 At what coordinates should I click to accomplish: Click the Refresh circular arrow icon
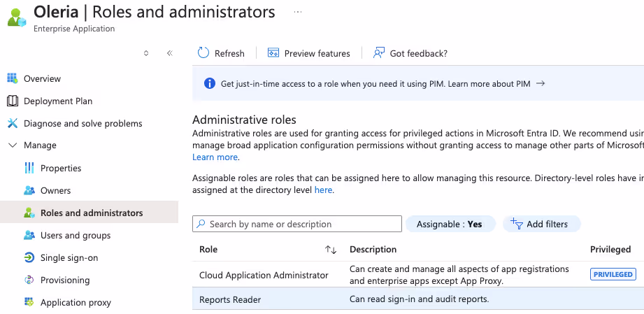203,53
